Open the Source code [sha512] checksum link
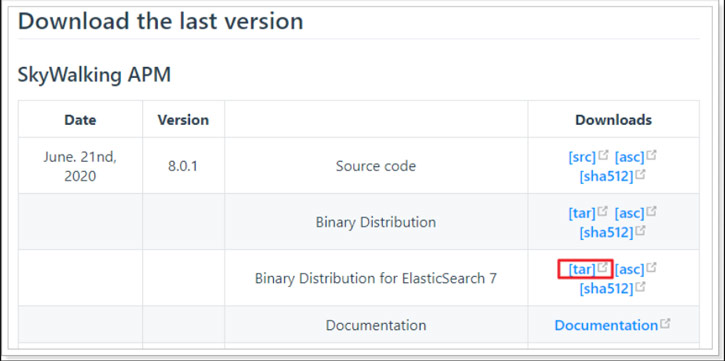The height and width of the screenshot is (361, 725). click(x=607, y=177)
